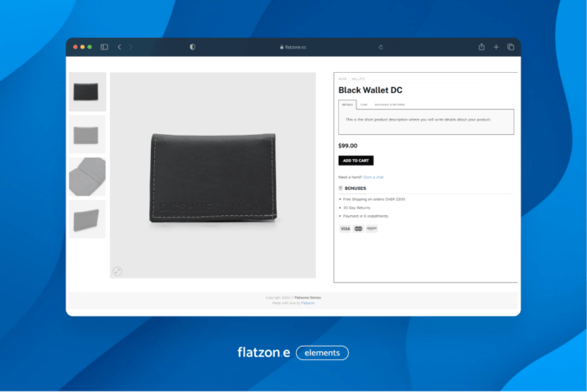Open the Safari share icon
This screenshot has height=392, width=587.
481,47
